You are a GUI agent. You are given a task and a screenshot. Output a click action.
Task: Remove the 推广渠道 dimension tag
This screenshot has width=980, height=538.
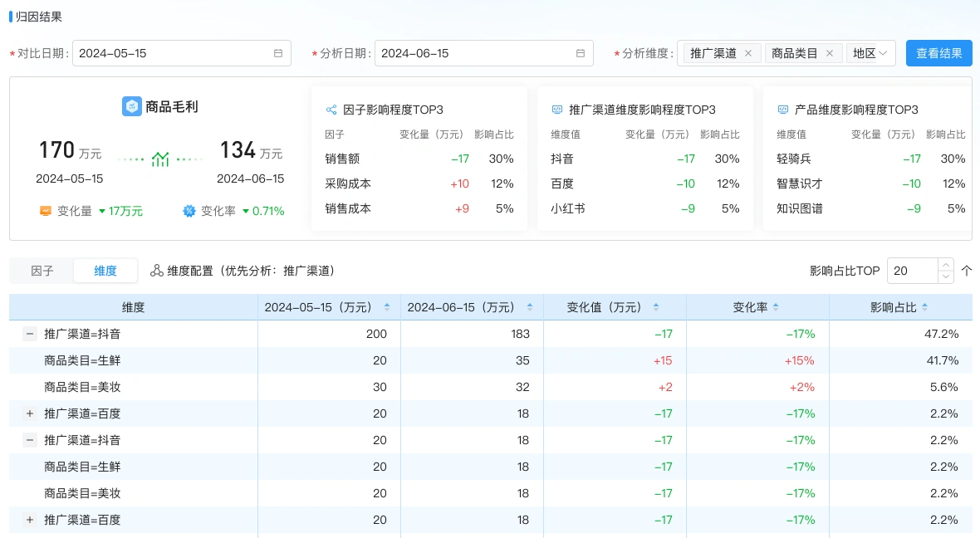[747, 53]
